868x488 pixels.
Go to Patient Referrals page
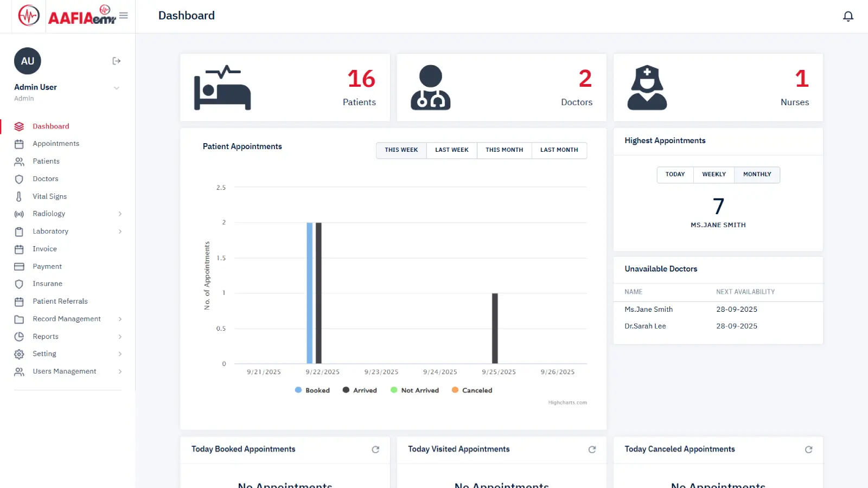pos(60,301)
